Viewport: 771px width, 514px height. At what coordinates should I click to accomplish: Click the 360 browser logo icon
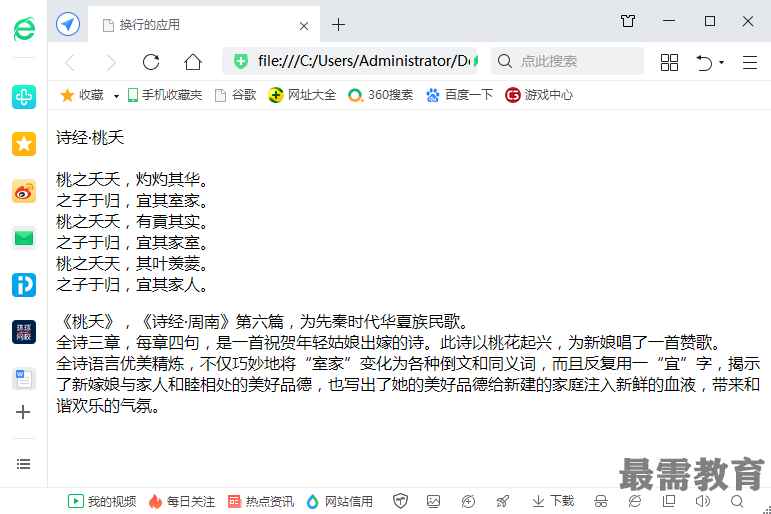point(24,29)
